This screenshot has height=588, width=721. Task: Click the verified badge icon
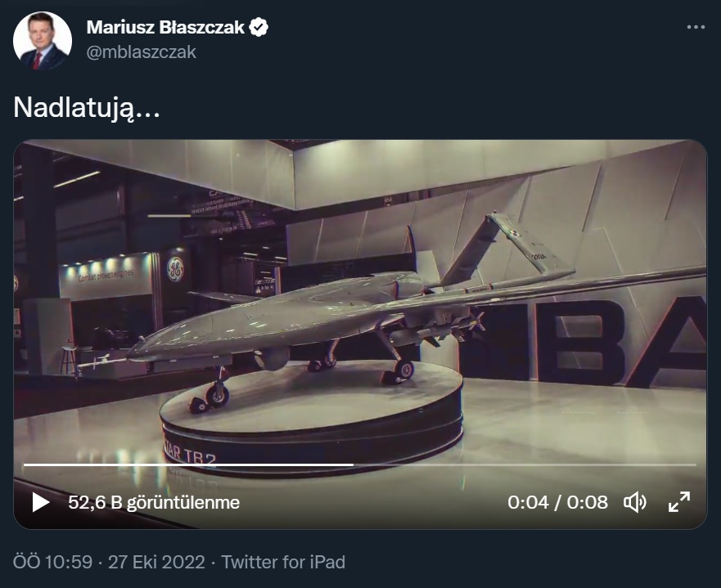(x=259, y=28)
